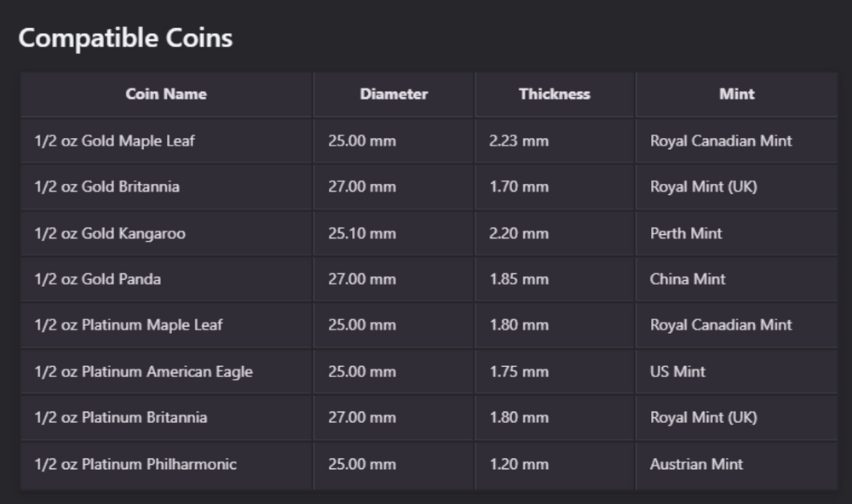Click the 1/2 oz Gold Kangaroo name

(109, 233)
